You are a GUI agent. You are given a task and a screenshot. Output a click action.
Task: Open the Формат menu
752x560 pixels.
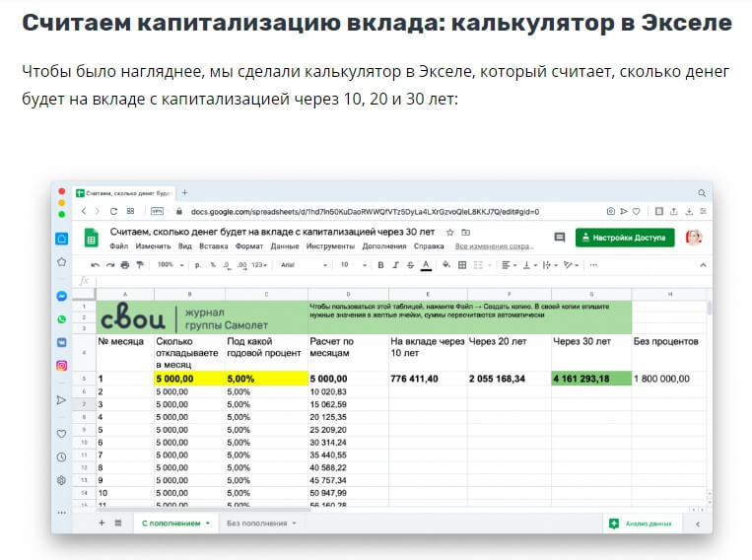click(x=249, y=245)
